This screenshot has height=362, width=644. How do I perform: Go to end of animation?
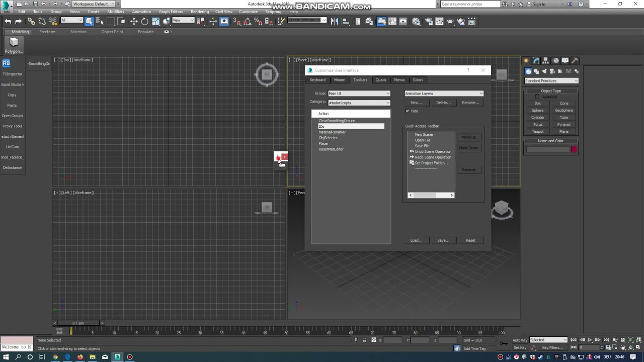point(606,340)
